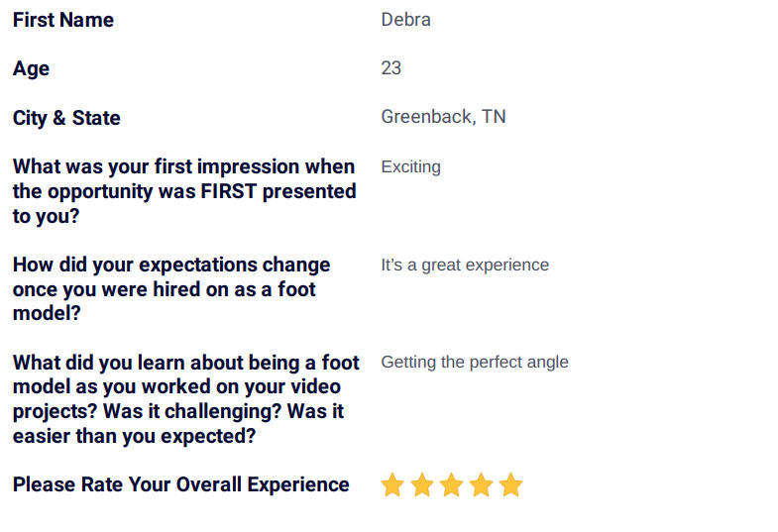778x532 pixels.
Task: Click the great experience answer
Action: pos(465,265)
